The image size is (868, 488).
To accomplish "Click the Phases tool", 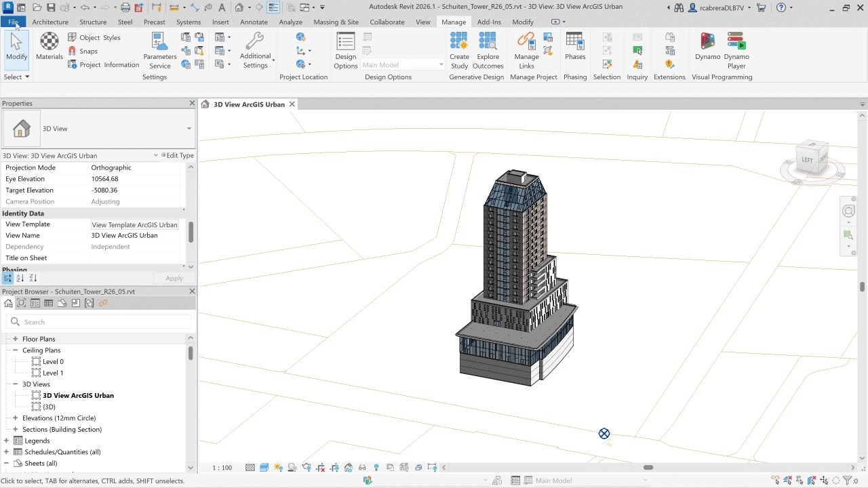I will tap(575, 46).
